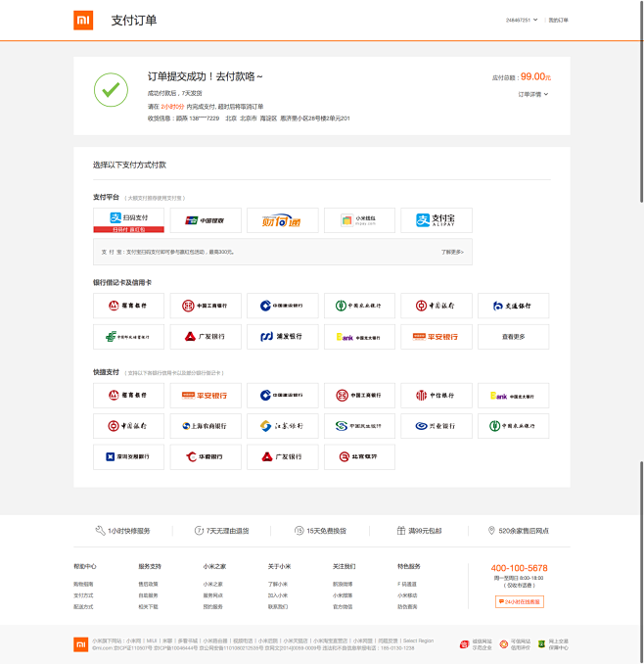The image size is (644, 664).
Task: Open 加入小米 footer link
Action: coord(278,595)
